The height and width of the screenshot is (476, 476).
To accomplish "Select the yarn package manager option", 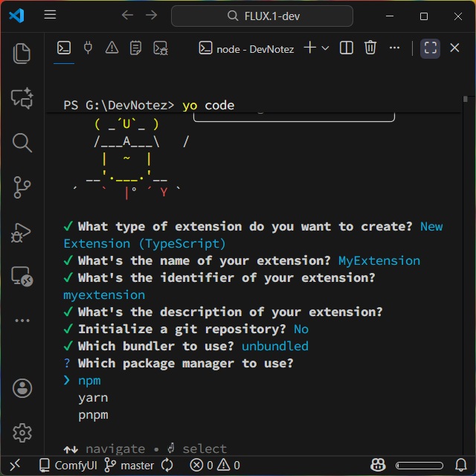I will pyautogui.click(x=93, y=398).
